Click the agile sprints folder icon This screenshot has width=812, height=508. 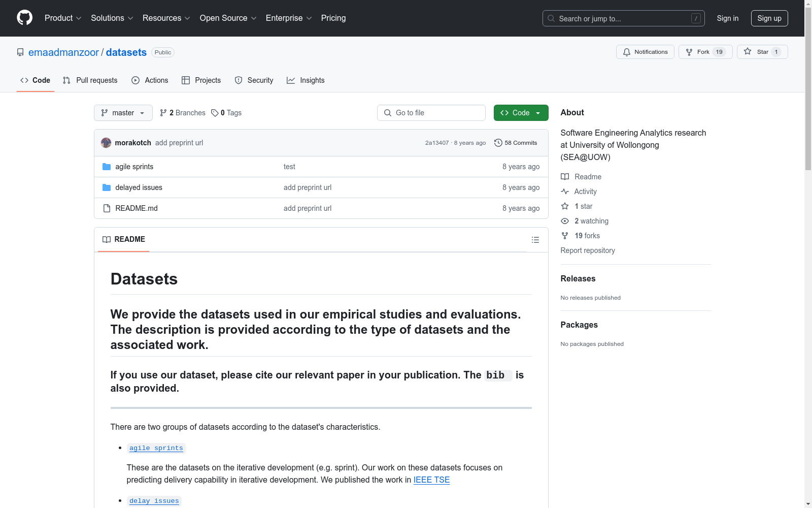coord(107,167)
